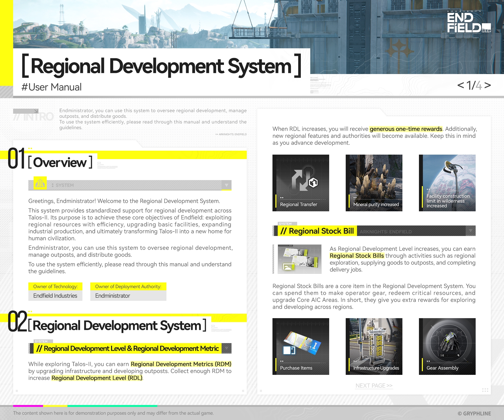
Task: Go to next page with right chevron
Action: [x=488, y=85]
